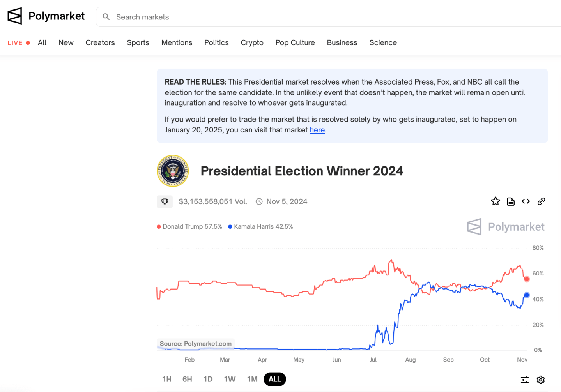Set chart timeframe to 1M

tap(252, 379)
